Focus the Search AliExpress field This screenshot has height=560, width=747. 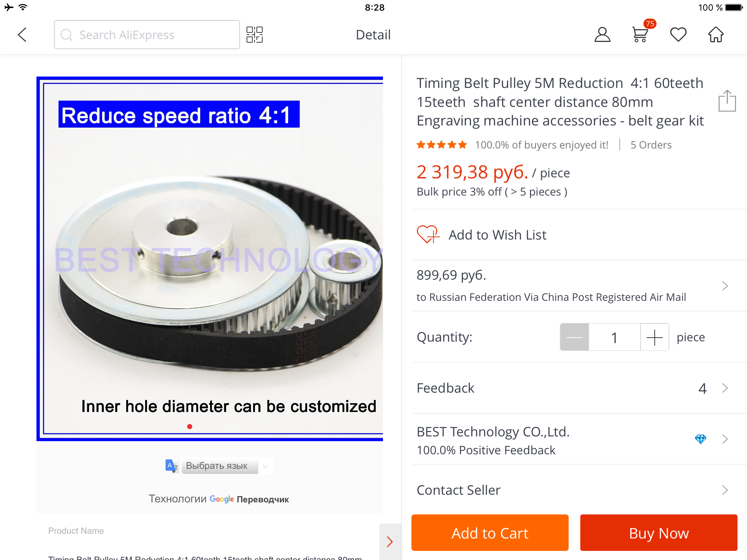[x=147, y=35]
